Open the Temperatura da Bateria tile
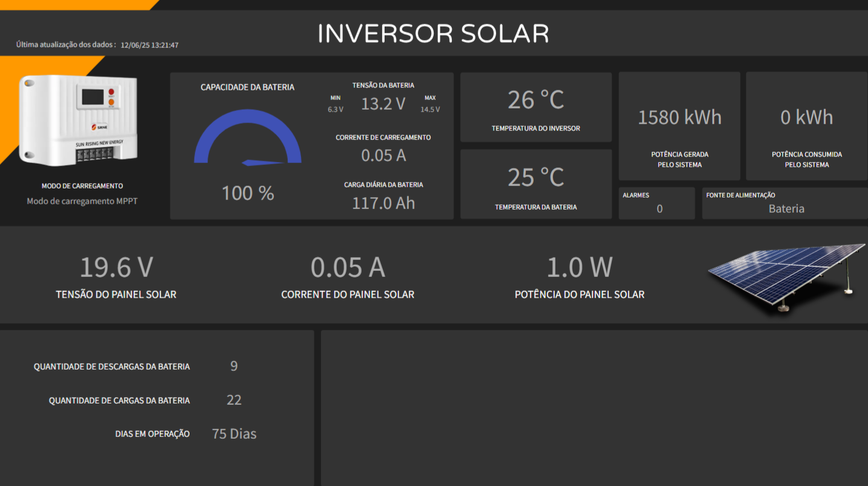Image resolution: width=868 pixels, height=486 pixels. coord(535,184)
